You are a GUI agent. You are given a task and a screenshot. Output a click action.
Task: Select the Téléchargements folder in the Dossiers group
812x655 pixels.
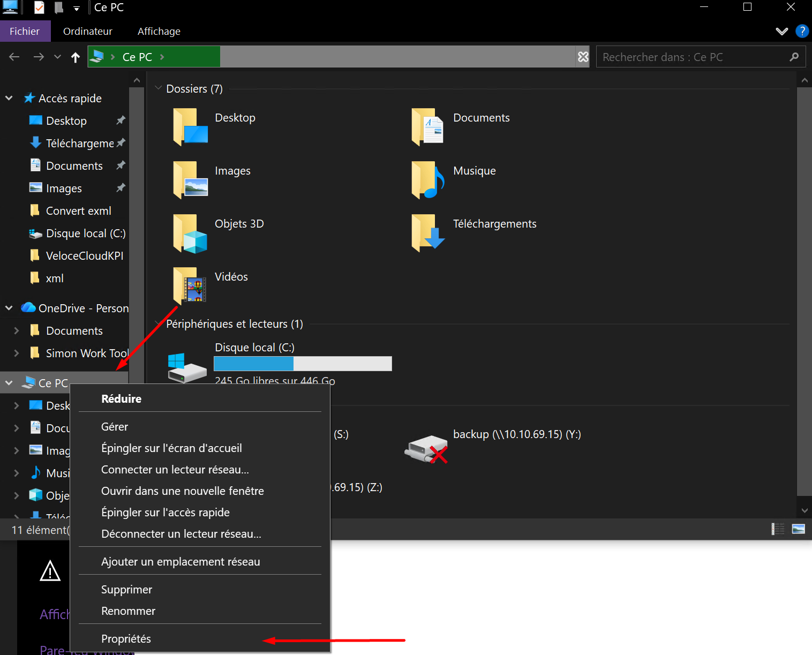point(474,232)
